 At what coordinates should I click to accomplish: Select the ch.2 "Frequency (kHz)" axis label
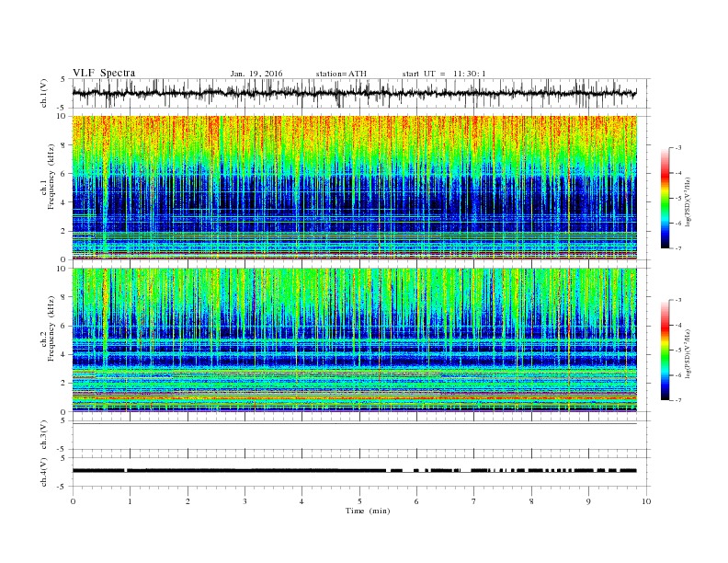[x=51, y=327]
